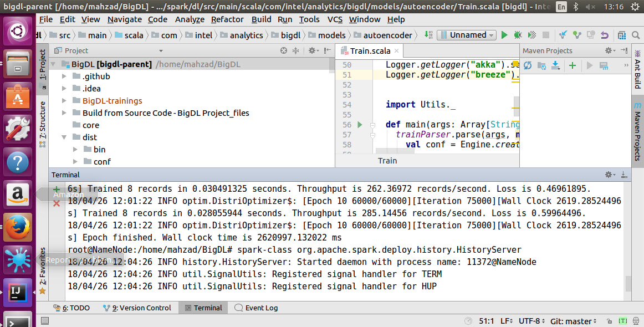The height and width of the screenshot is (327, 644).
Task: Open System Settings from the Ubuntu dock
Action: click(x=17, y=129)
